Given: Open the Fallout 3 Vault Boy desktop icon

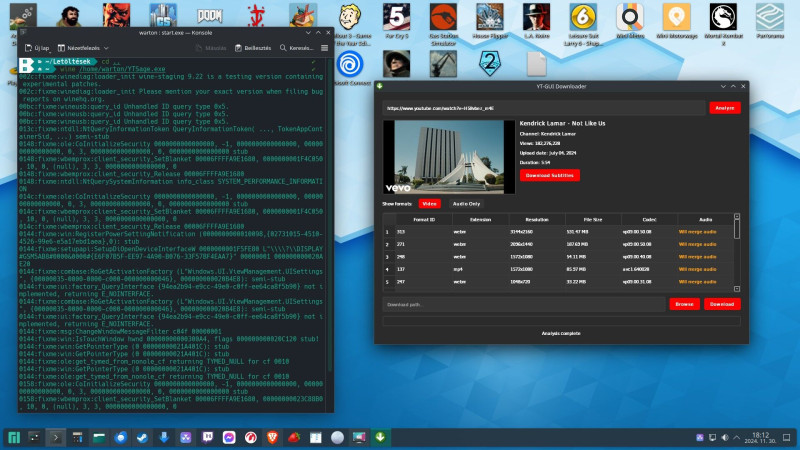Looking at the screenshot, I should point(350,18).
